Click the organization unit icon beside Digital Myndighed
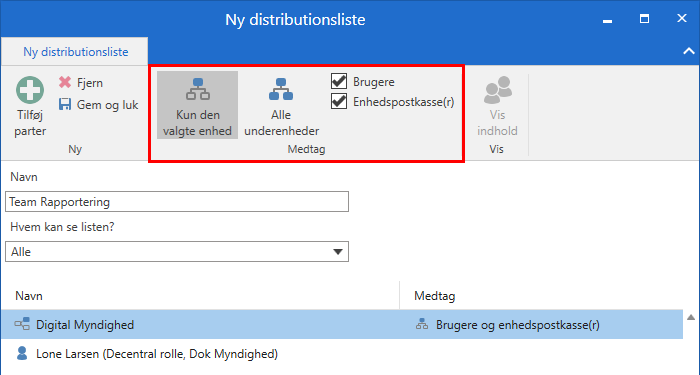 click(22, 324)
